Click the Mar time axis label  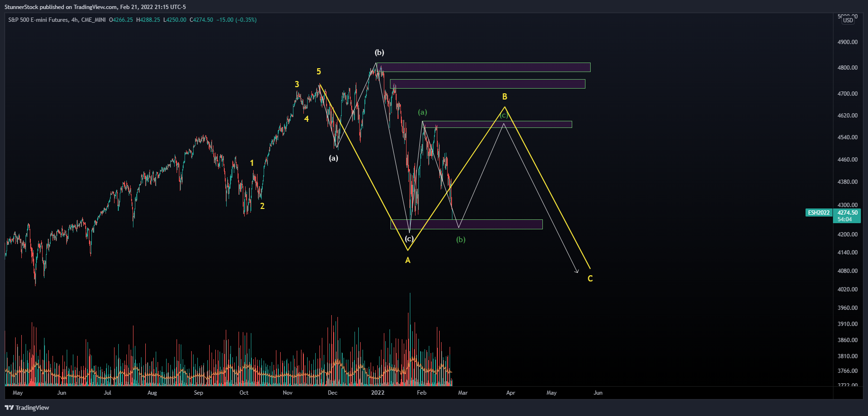463,393
